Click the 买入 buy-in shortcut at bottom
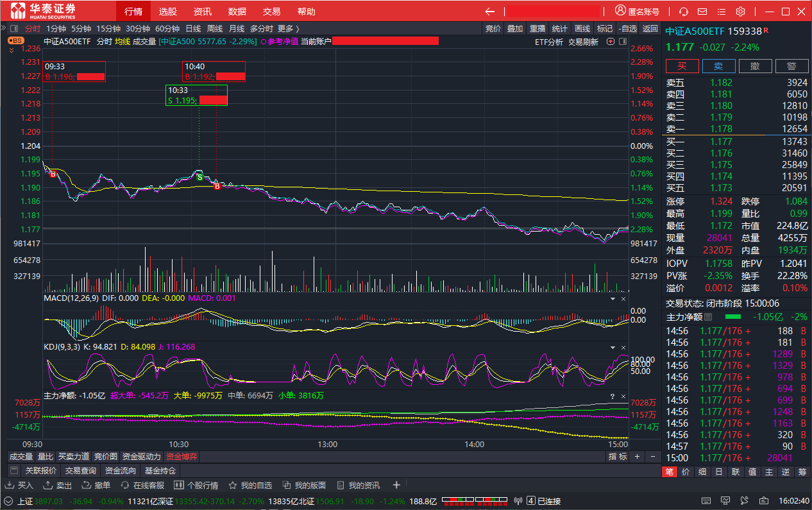 [20, 486]
